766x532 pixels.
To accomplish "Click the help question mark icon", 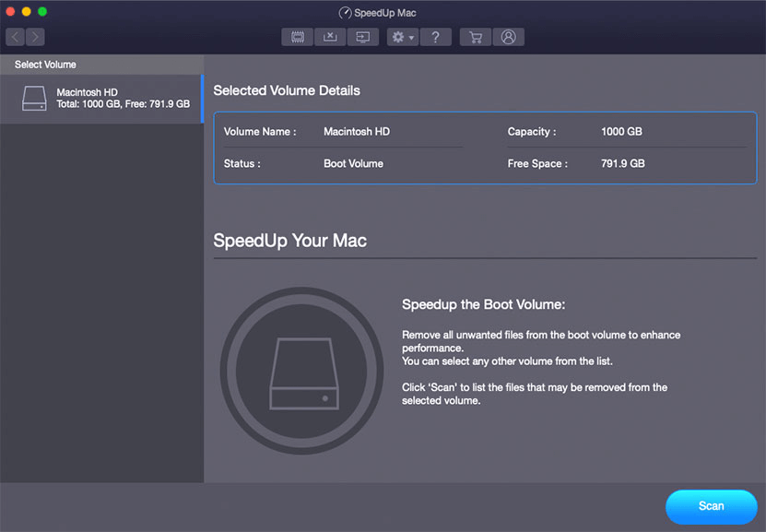I will [435, 37].
